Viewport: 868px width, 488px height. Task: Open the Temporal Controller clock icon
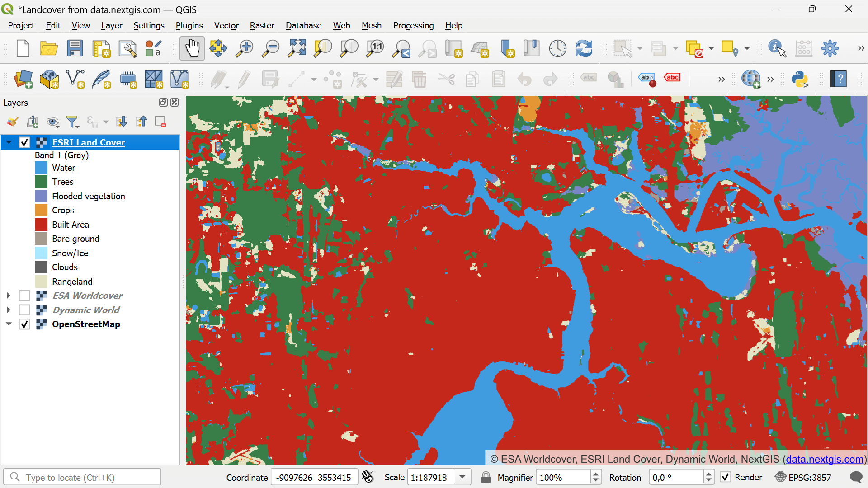[558, 48]
